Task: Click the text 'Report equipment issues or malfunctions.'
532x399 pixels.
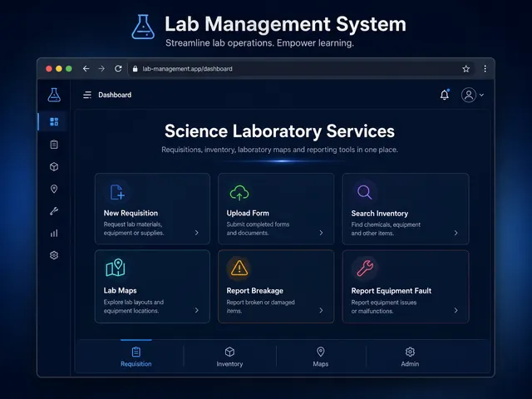Action: 384,307
